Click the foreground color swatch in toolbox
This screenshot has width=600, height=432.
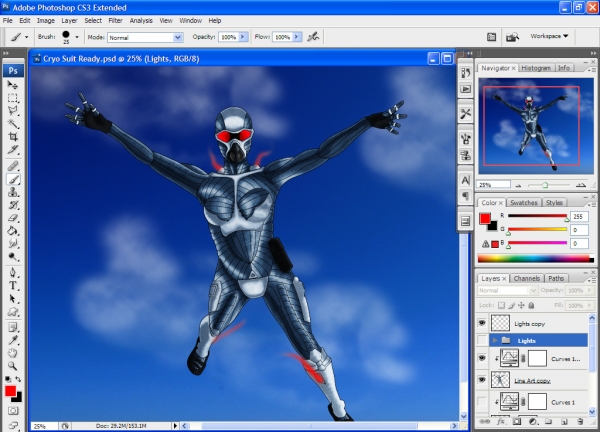pyautogui.click(x=10, y=391)
